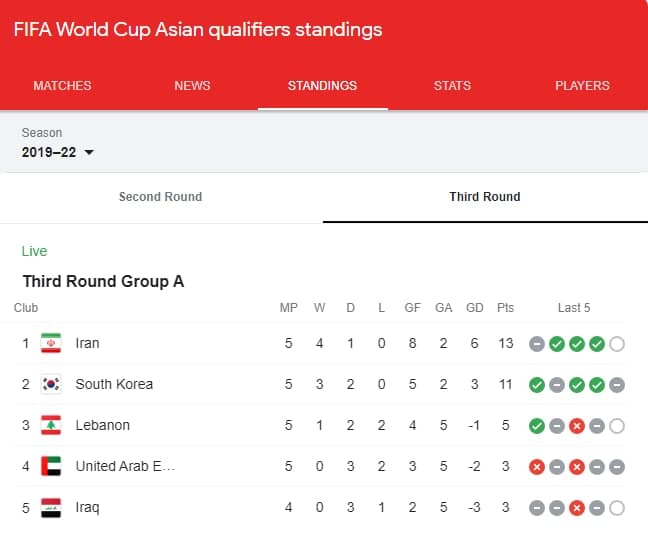Click the Iraq flag icon
Image resolution: width=648 pixels, height=550 pixels.
[51, 507]
